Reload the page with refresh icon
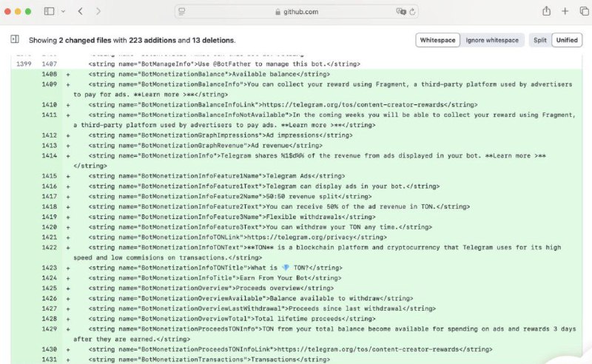Viewport: 592px width, 364px height. [x=412, y=12]
